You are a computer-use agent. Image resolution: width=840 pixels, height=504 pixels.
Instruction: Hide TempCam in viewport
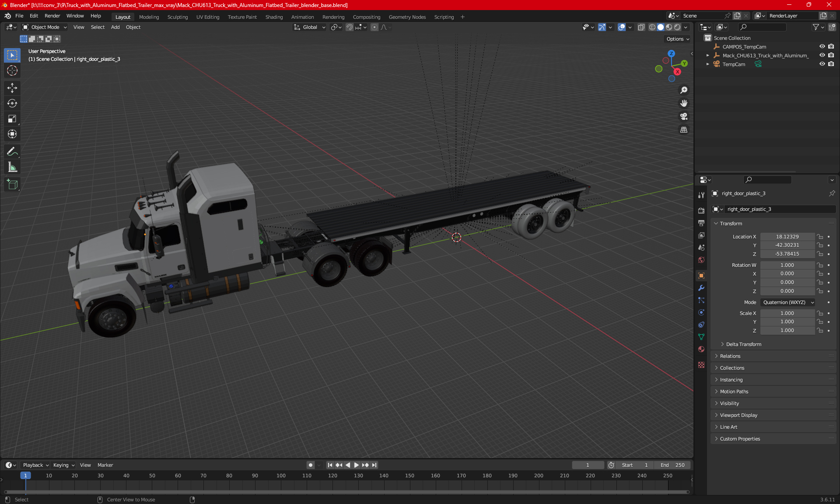point(822,64)
